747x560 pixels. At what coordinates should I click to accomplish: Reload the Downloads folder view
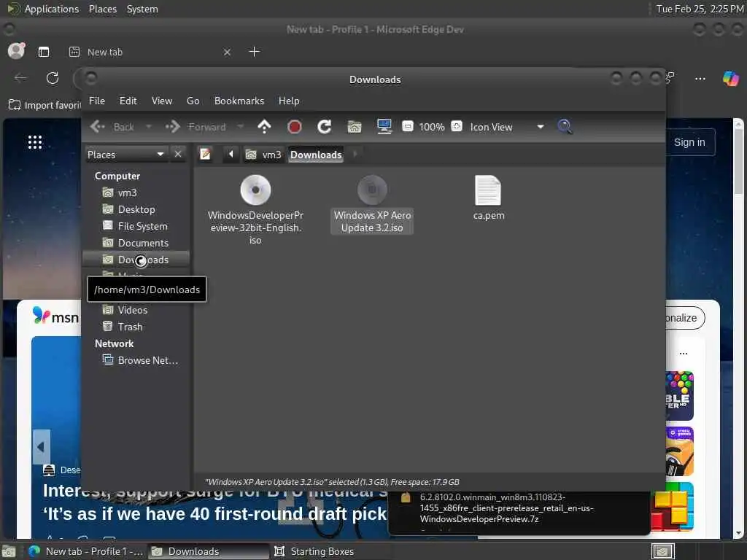tap(325, 127)
